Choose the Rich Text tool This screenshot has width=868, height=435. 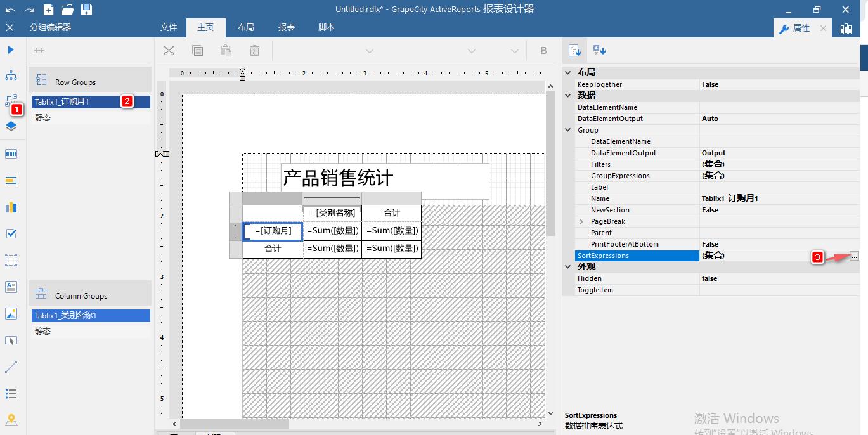(11, 287)
